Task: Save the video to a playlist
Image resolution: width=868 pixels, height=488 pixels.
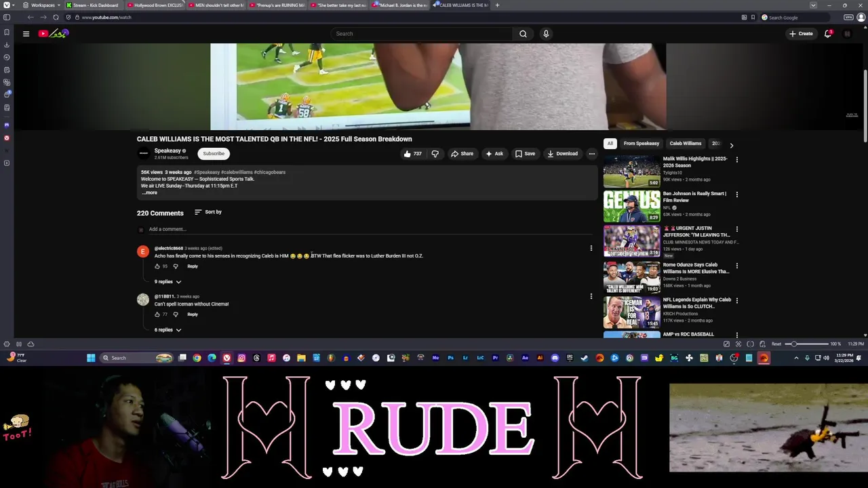Action: (525, 154)
